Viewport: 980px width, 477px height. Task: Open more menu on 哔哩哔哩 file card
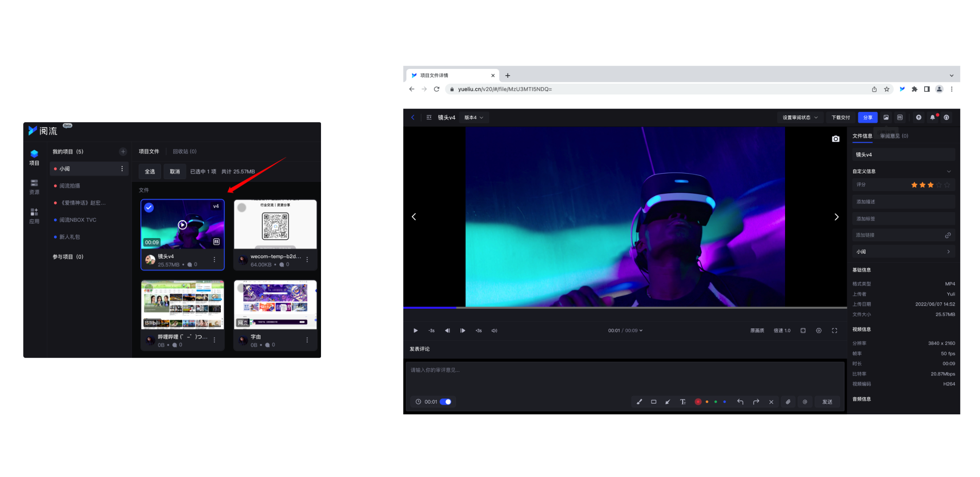[215, 340]
